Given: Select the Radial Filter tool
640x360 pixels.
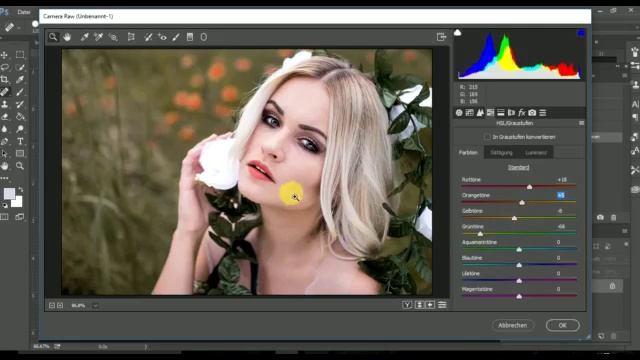Looking at the screenshot, I should click(204, 37).
